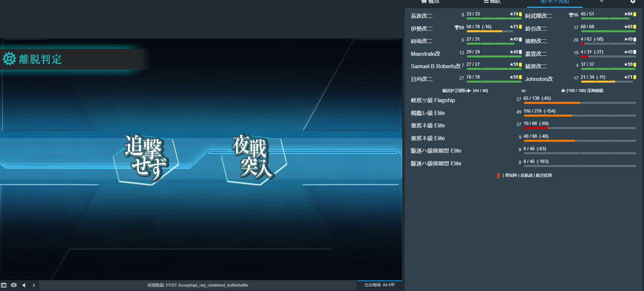
Task: Click the gear icon beside 離脱判定
Action: point(9,59)
